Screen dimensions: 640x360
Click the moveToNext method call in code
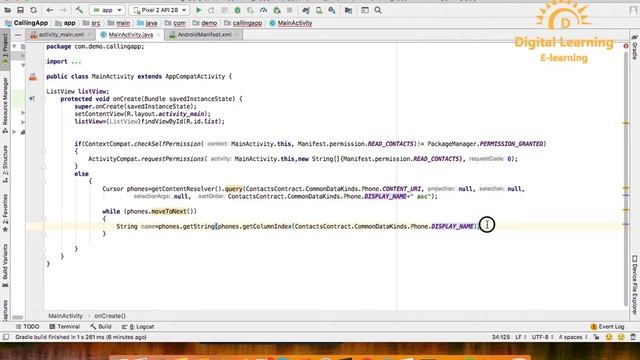coord(169,211)
